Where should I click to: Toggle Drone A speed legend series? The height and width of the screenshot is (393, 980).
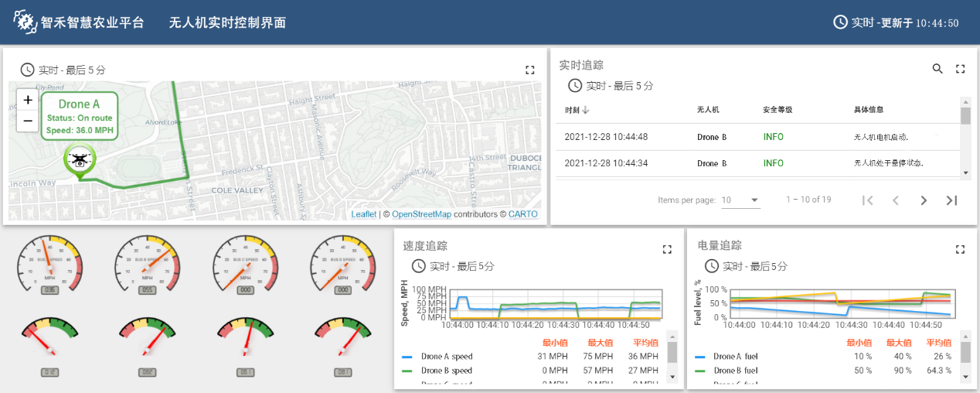pos(446,357)
